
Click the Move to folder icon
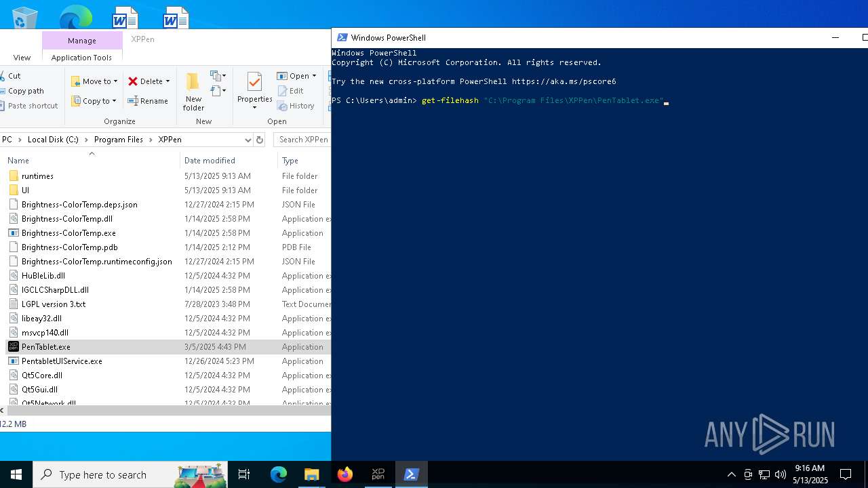[76, 81]
